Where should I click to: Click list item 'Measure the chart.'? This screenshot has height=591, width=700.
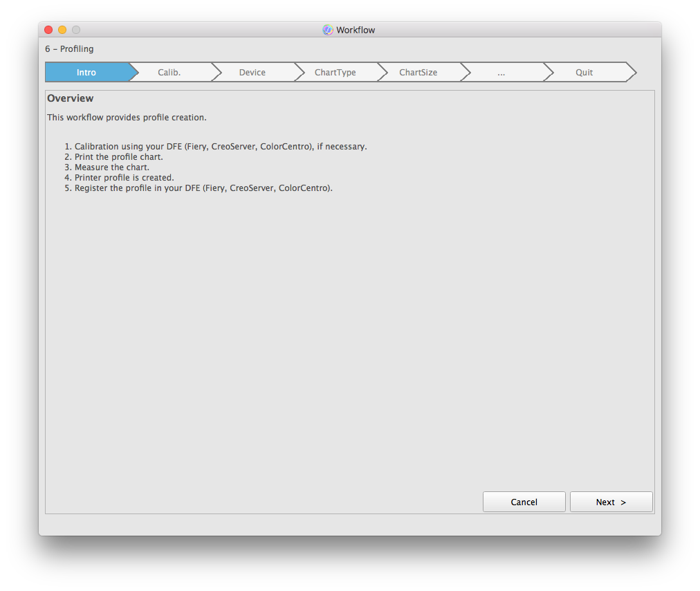pos(112,167)
